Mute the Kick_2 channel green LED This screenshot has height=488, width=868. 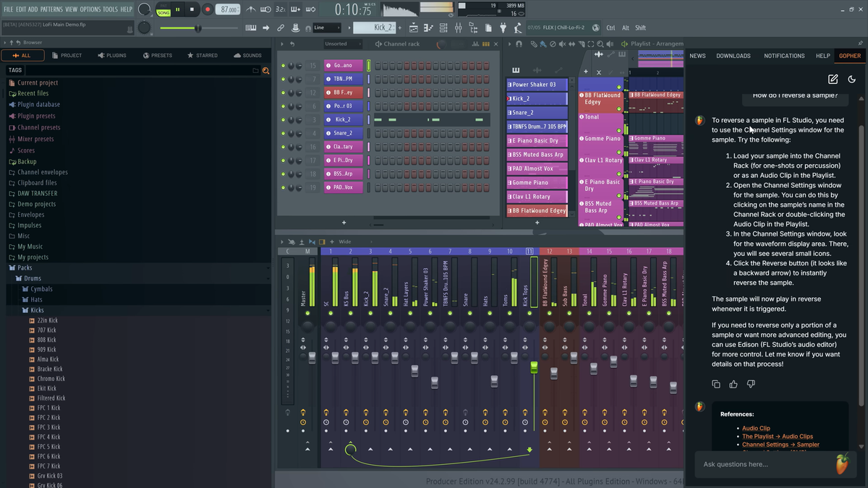pyautogui.click(x=283, y=119)
